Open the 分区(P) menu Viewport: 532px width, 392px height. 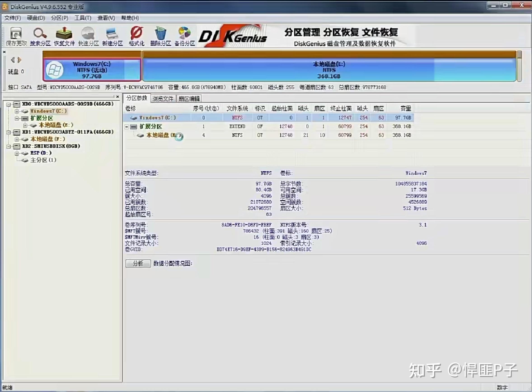click(60, 18)
